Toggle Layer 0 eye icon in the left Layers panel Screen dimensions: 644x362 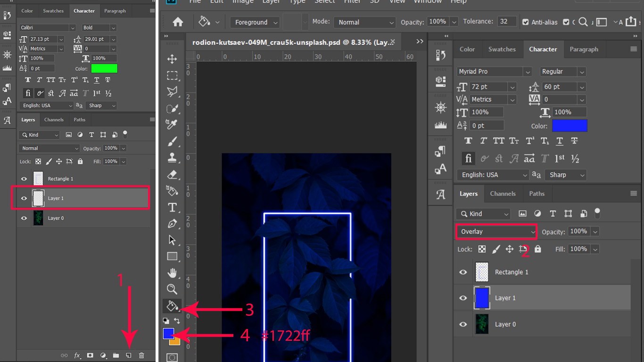click(24, 218)
